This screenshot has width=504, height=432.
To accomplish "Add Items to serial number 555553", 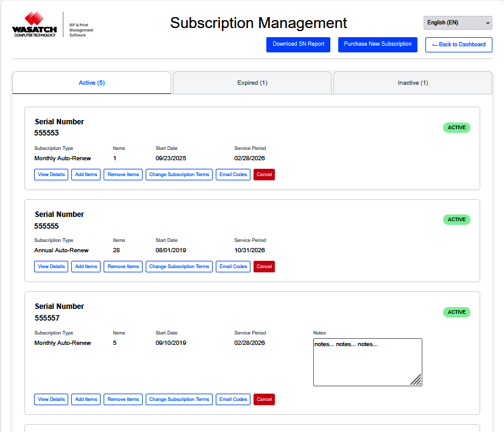I will [x=86, y=175].
